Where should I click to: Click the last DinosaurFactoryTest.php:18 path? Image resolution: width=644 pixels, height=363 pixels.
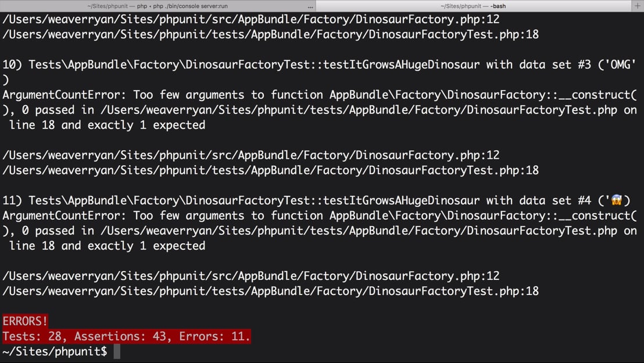(x=271, y=291)
